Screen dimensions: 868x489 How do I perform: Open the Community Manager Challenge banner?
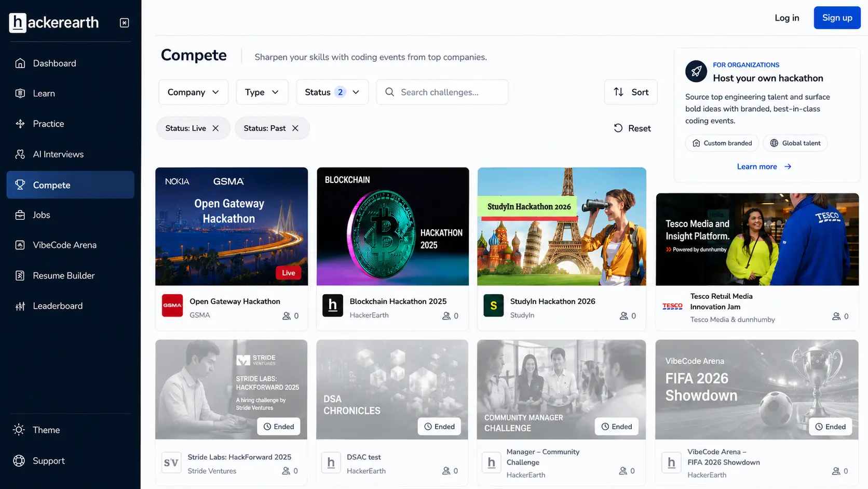click(562, 390)
